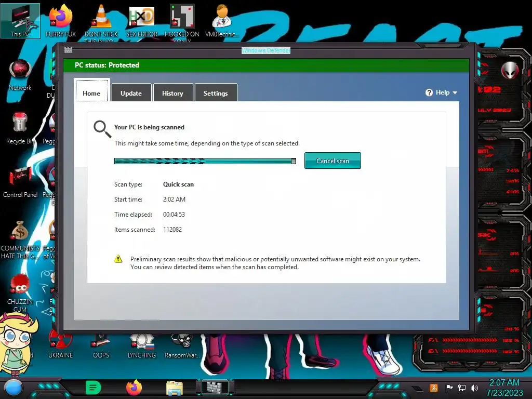Click the start time '2:02 AM'
Viewport: 532px width, 399px height.
tap(174, 199)
